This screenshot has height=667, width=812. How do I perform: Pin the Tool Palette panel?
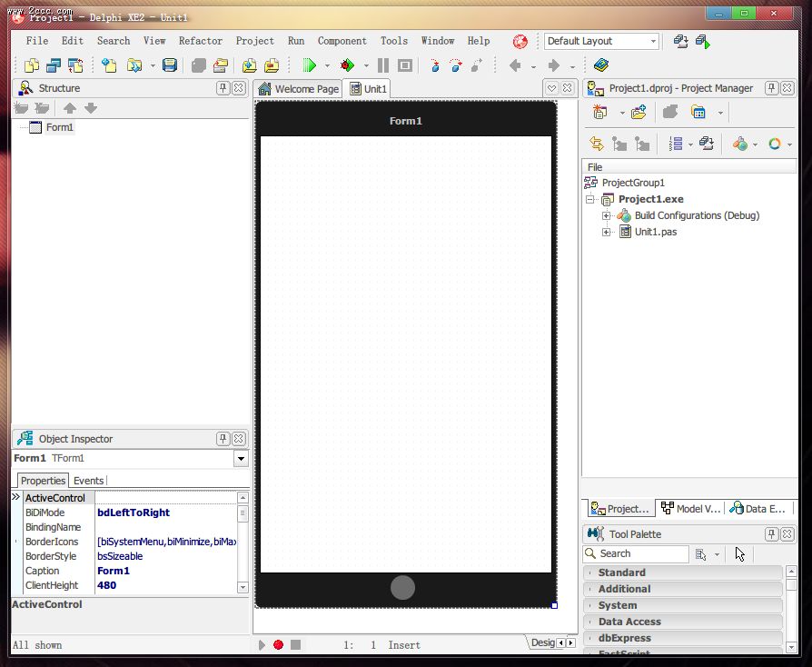772,533
